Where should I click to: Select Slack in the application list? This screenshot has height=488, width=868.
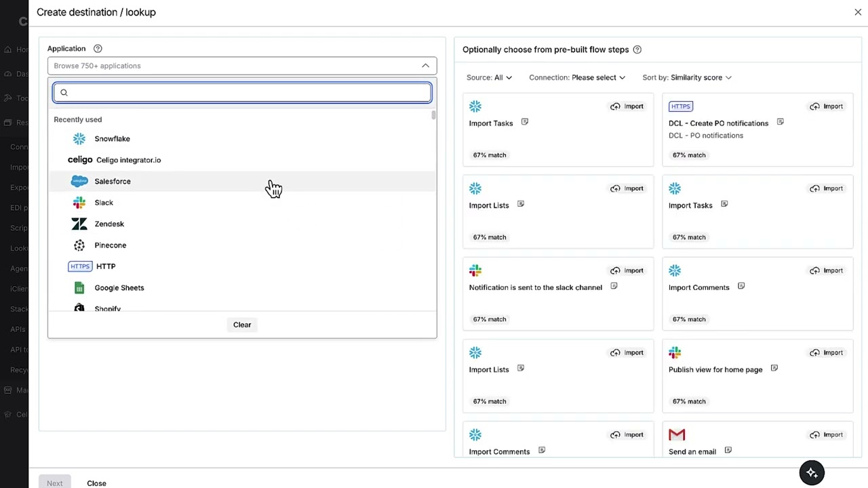click(242, 203)
